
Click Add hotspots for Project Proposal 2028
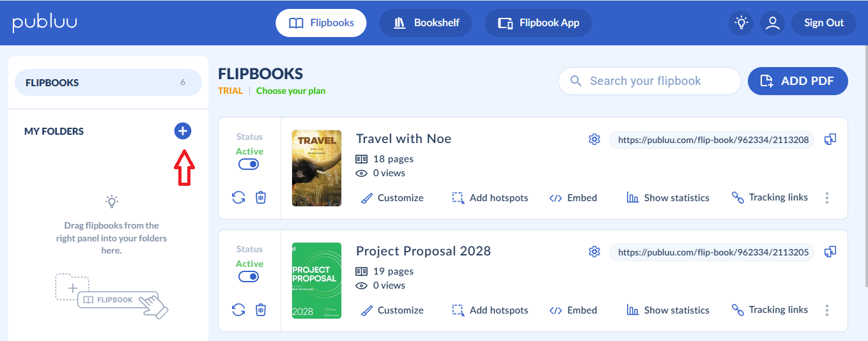(490, 310)
